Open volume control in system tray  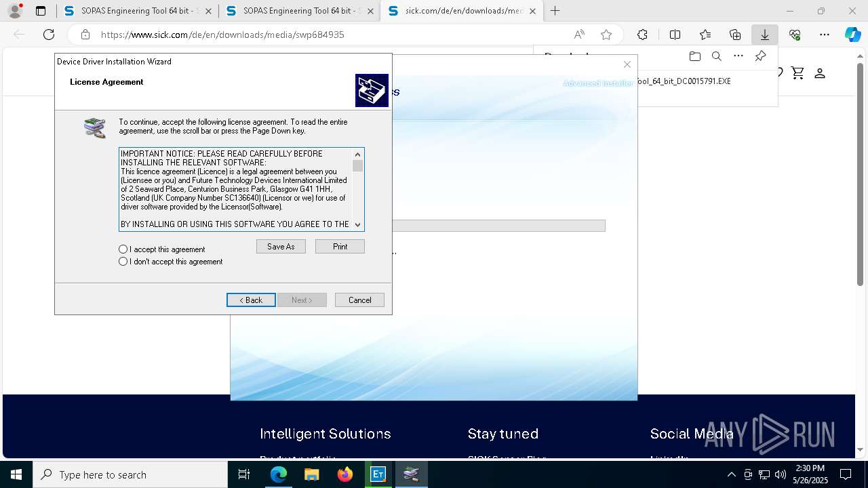click(780, 474)
